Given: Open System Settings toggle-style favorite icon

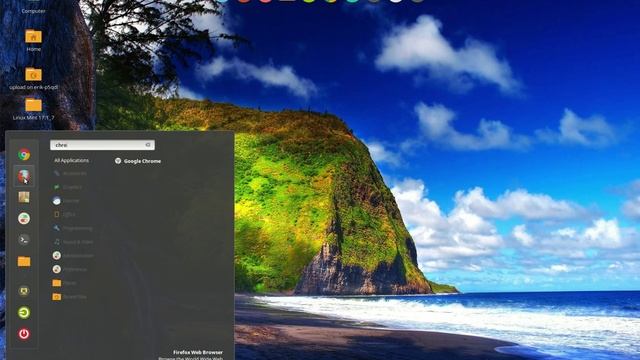Looking at the screenshot, I should pyautogui.click(x=24, y=218).
